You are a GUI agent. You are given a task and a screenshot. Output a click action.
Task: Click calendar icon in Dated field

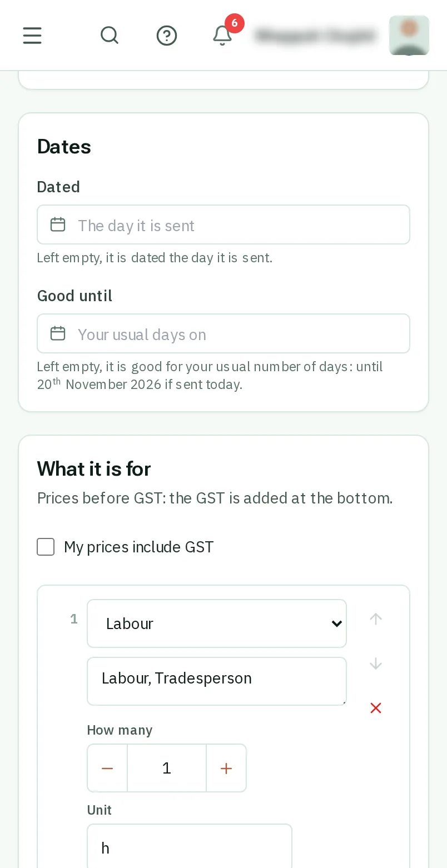(x=58, y=225)
